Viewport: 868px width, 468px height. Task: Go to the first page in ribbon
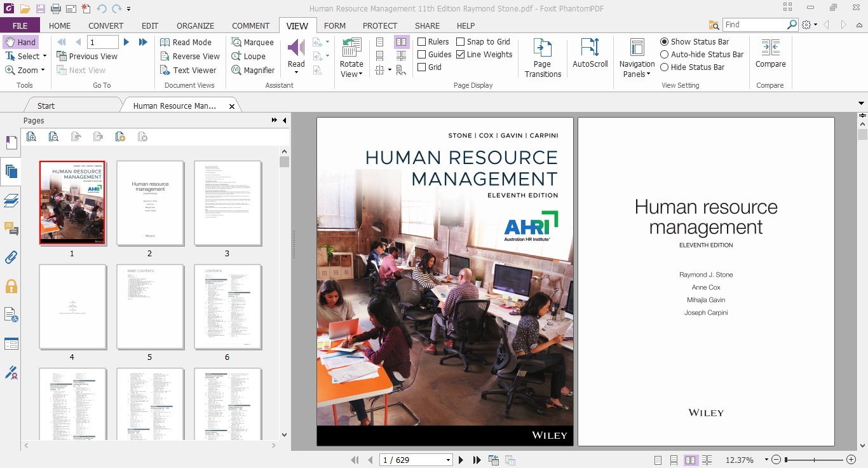point(62,42)
